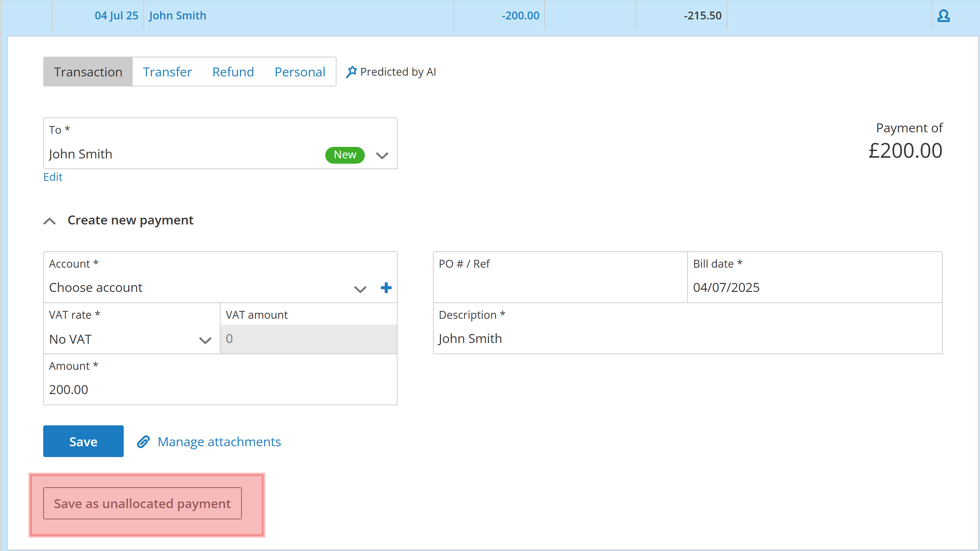The height and width of the screenshot is (551, 980).
Task: Switch to the Refund tab
Action: [233, 72]
